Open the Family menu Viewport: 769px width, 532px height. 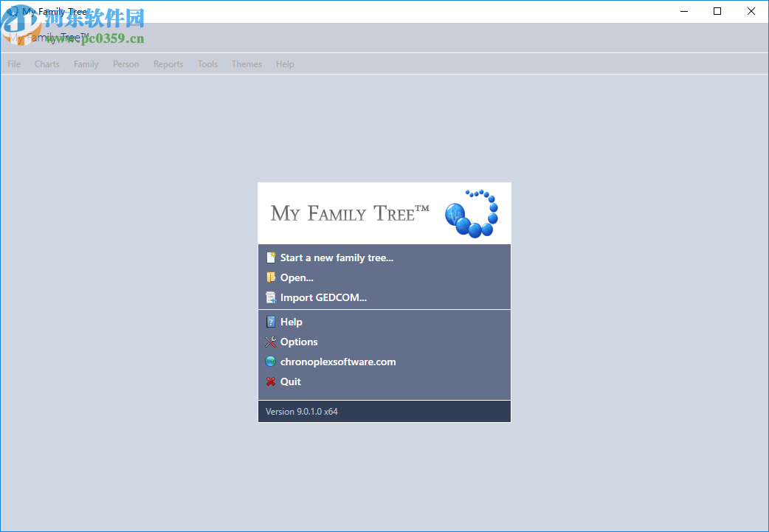pos(86,64)
